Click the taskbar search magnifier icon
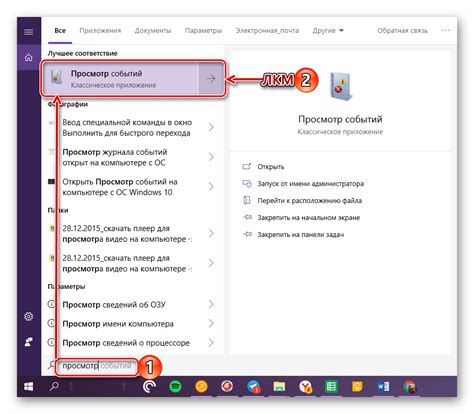The height and width of the screenshot is (414, 474). click(x=54, y=387)
